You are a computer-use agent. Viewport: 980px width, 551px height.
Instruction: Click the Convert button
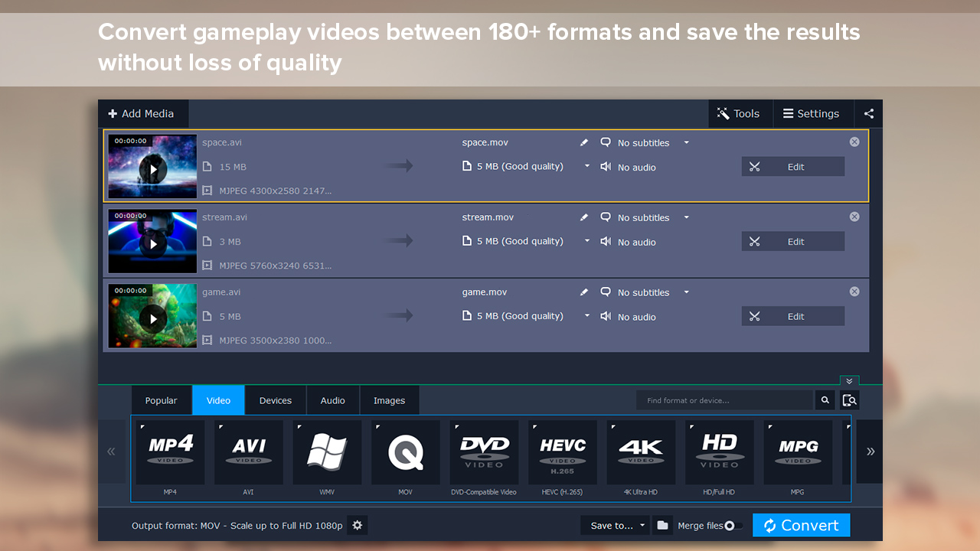click(x=801, y=525)
